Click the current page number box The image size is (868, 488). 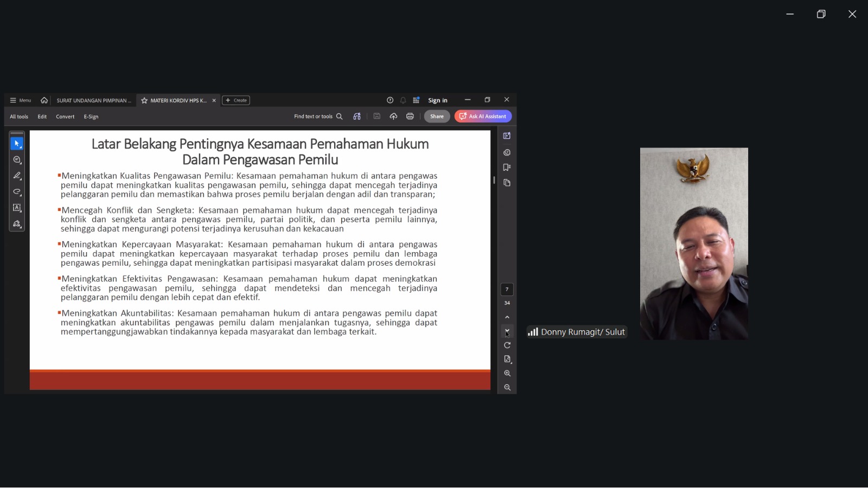tap(507, 290)
